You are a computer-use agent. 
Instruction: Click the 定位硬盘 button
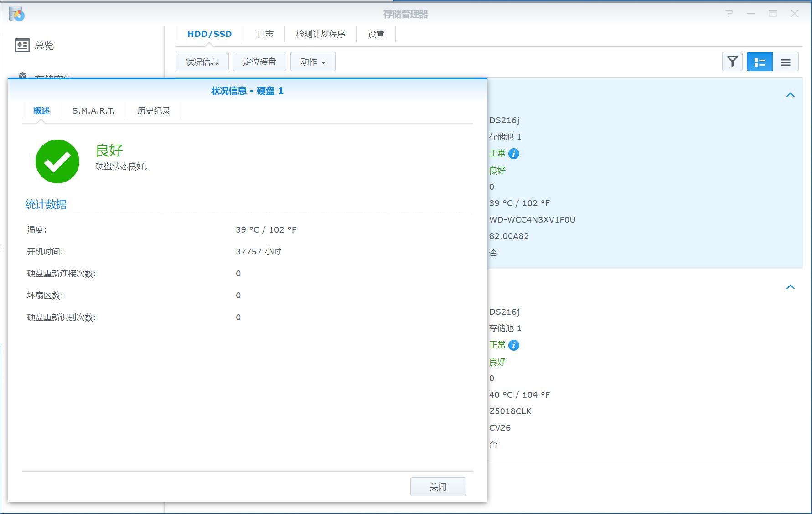[259, 61]
